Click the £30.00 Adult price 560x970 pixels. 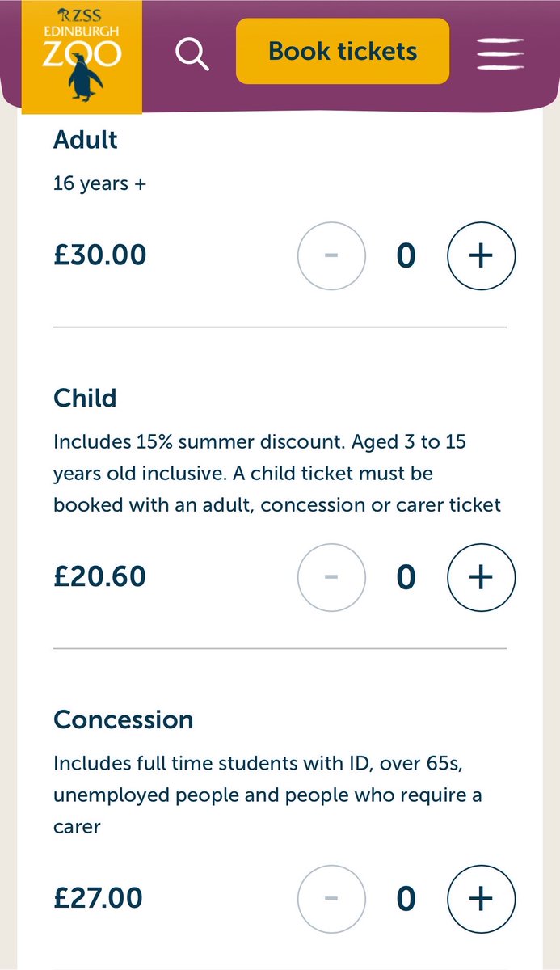point(100,255)
